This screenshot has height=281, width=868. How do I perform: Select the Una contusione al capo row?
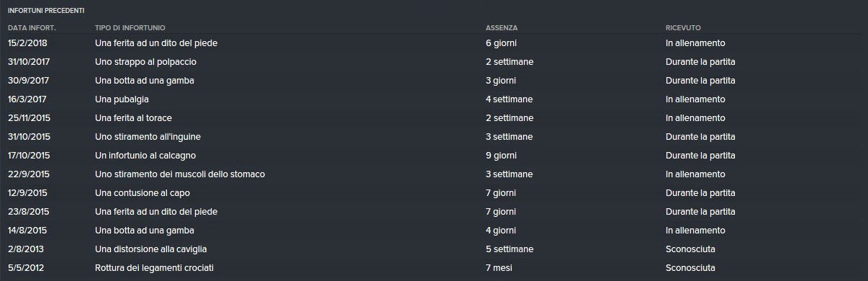pyautogui.click(x=434, y=193)
